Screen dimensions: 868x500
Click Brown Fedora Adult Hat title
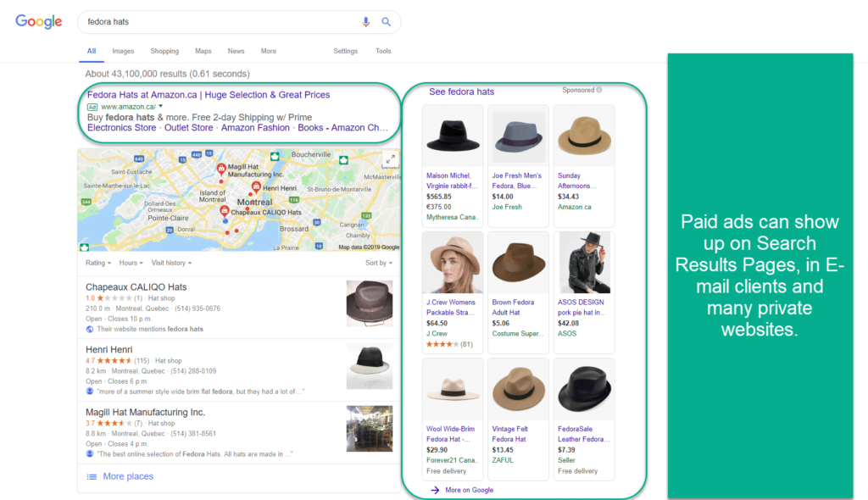pyautogui.click(x=513, y=308)
